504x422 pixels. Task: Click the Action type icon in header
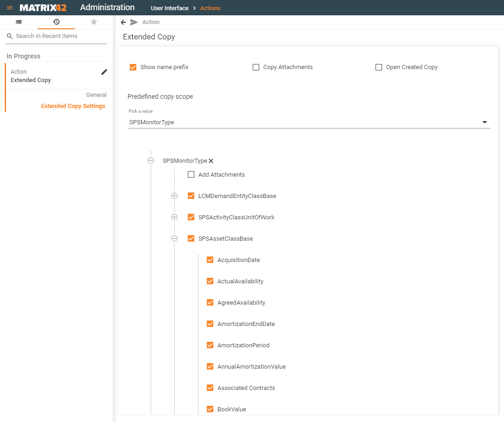(x=134, y=22)
